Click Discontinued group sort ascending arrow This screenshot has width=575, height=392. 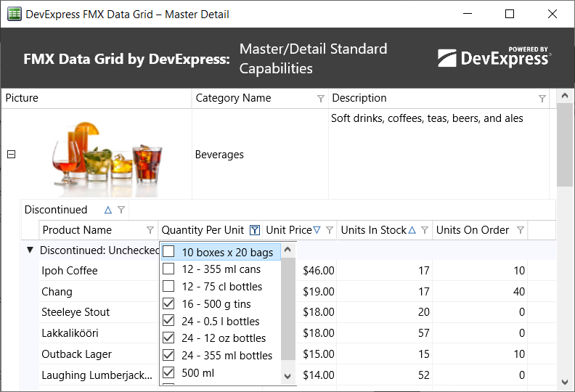pos(107,210)
